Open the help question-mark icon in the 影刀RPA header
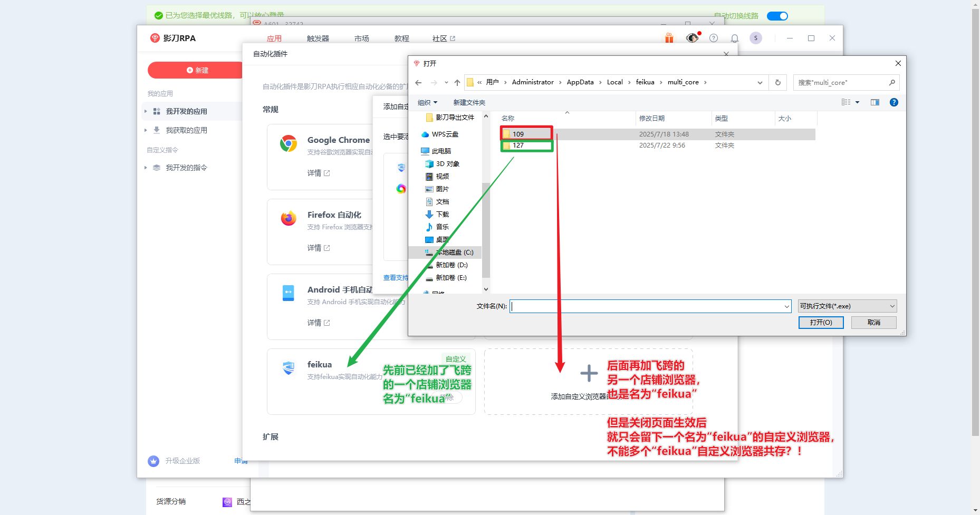This screenshot has width=980, height=515. 714,38
